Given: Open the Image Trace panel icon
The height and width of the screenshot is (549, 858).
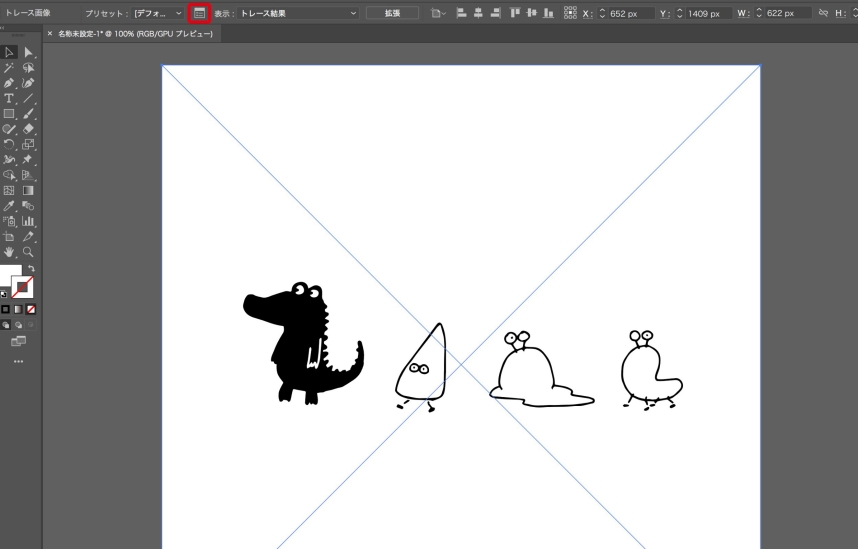Looking at the screenshot, I should pos(199,13).
